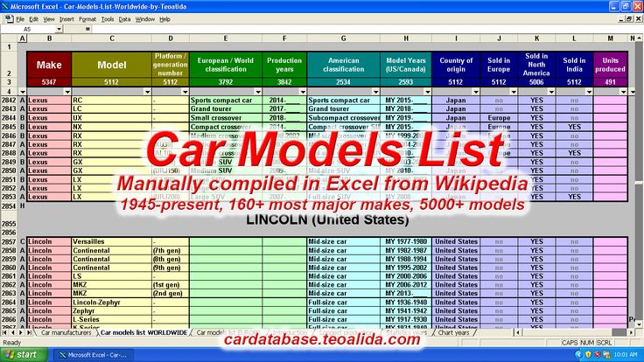
Task: Click vertical scrollbar up arrow
Action: point(639,38)
